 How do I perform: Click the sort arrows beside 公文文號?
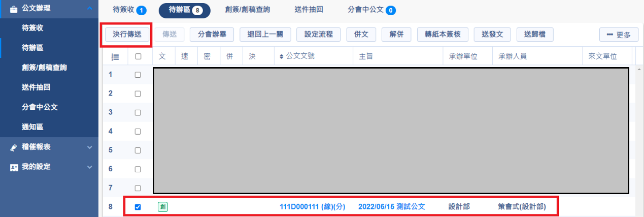tap(282, 56)
